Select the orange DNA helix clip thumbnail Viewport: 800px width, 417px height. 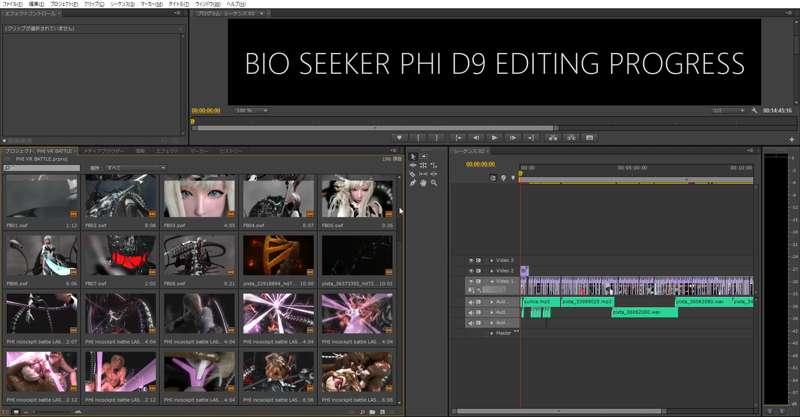279,255
